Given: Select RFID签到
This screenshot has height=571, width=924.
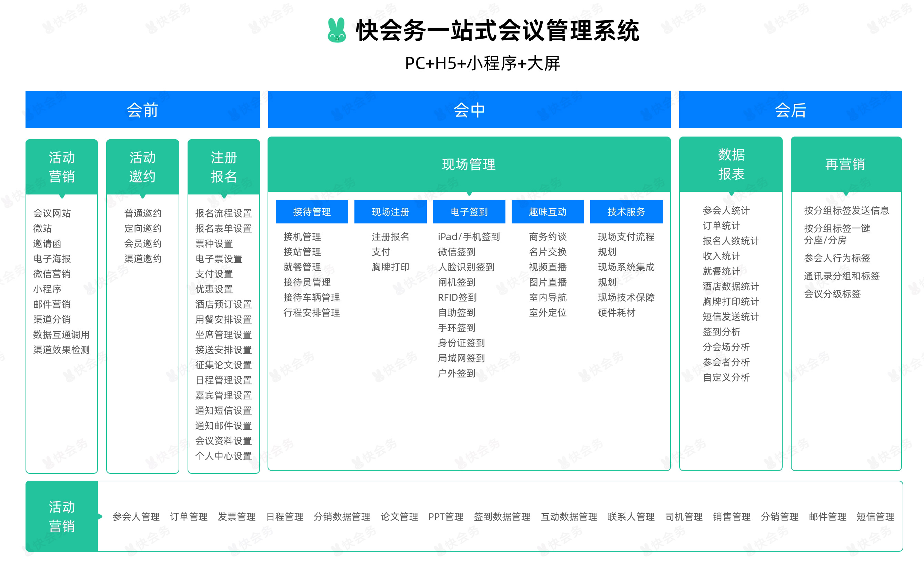Looking at the screenshot, I should point(457,297).
